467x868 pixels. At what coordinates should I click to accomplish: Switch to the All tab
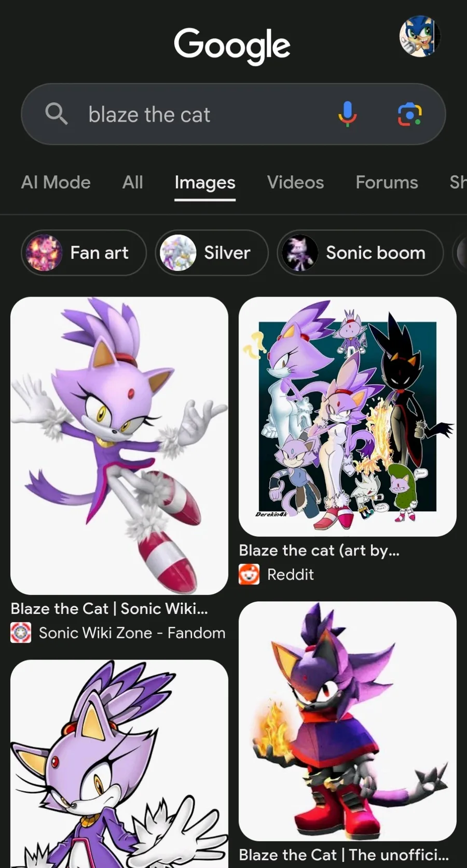pyautogui.click(x=133, y=183)
